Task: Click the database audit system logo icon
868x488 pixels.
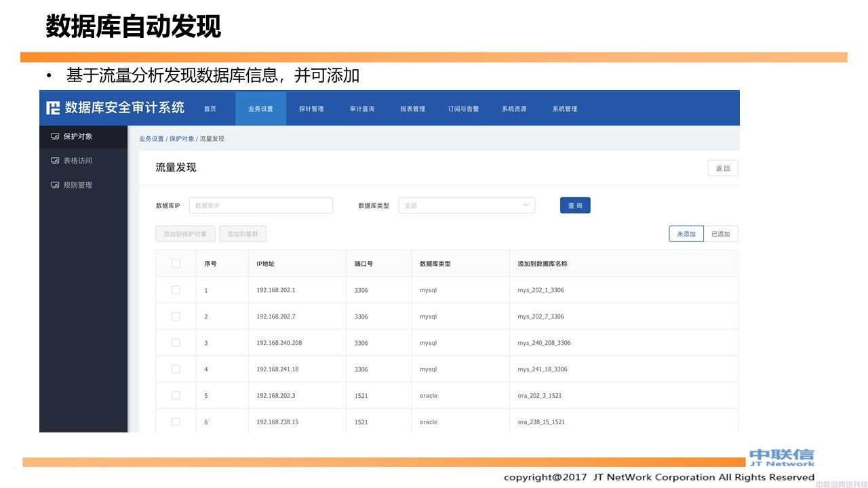Action: click(53, 108)
